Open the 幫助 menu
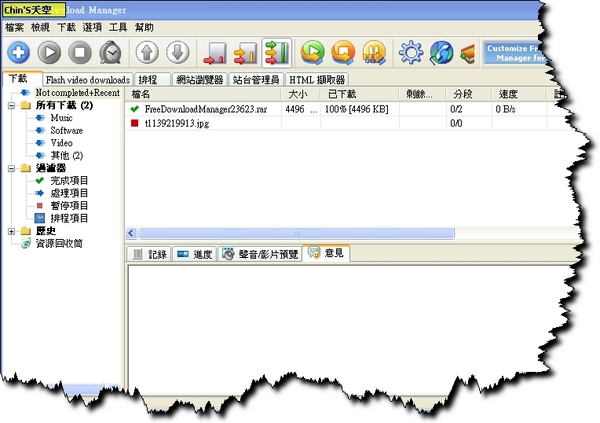Screen dimensions: 600x423 click(144, 27)
